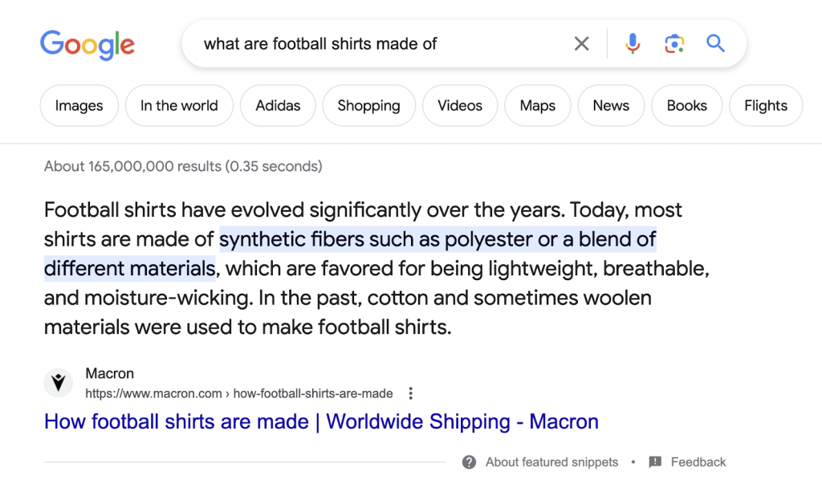Switch to Images results filter
Viewport: 822px width, 504px height.
pyautogui.click(x=79, y=105)
